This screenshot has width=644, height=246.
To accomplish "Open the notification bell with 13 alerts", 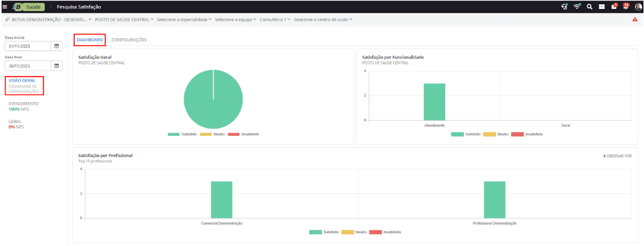I will (626, 7).
